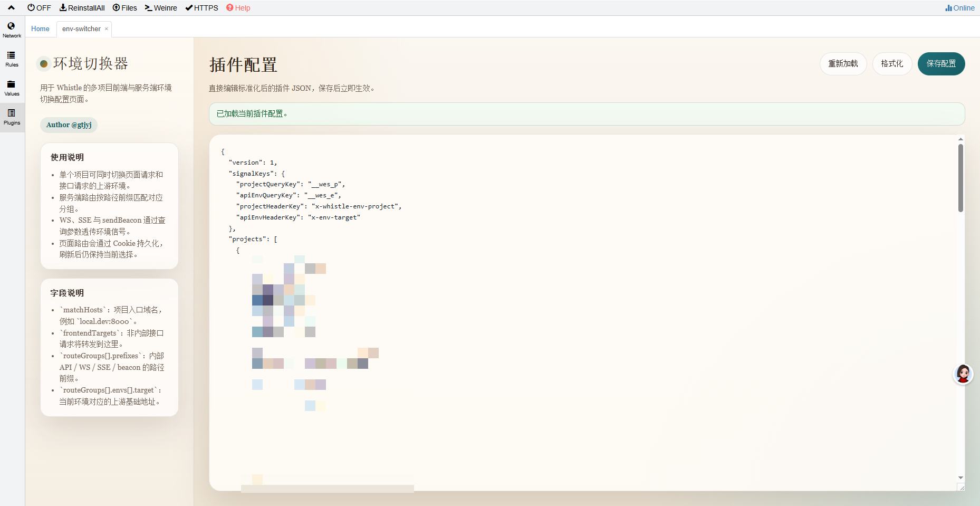The width and height of the screenshot is (980, 506).
Task: View the Online status indicator
Action: (x=959, y=8)
